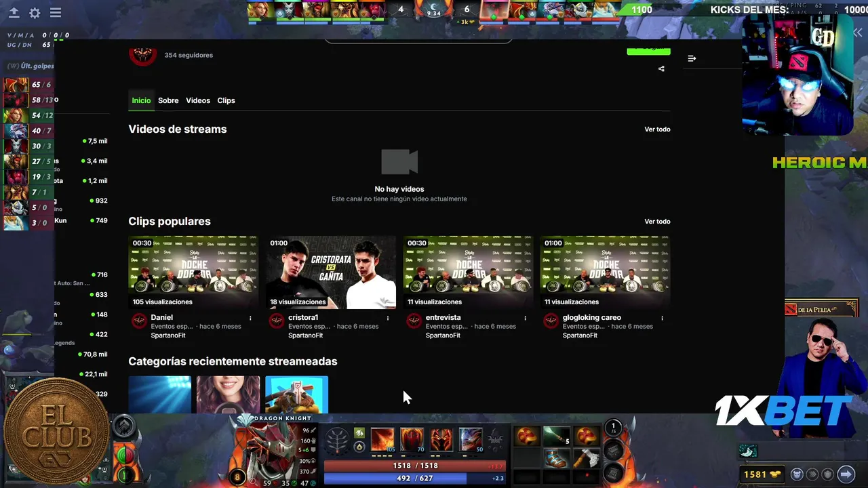Image resolution: width=868 pixels, height=488 pixels.
Task: Open the cristora1 clip title link
Action: point(303,317)
